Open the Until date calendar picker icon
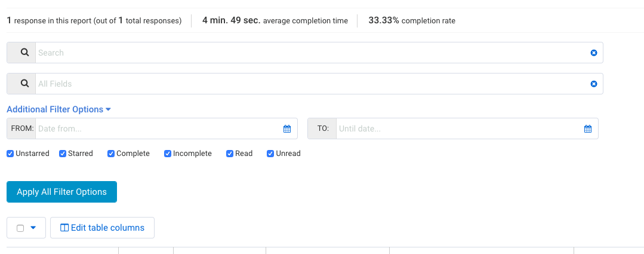This screenshot has width=644, height=254. (588, 128)
